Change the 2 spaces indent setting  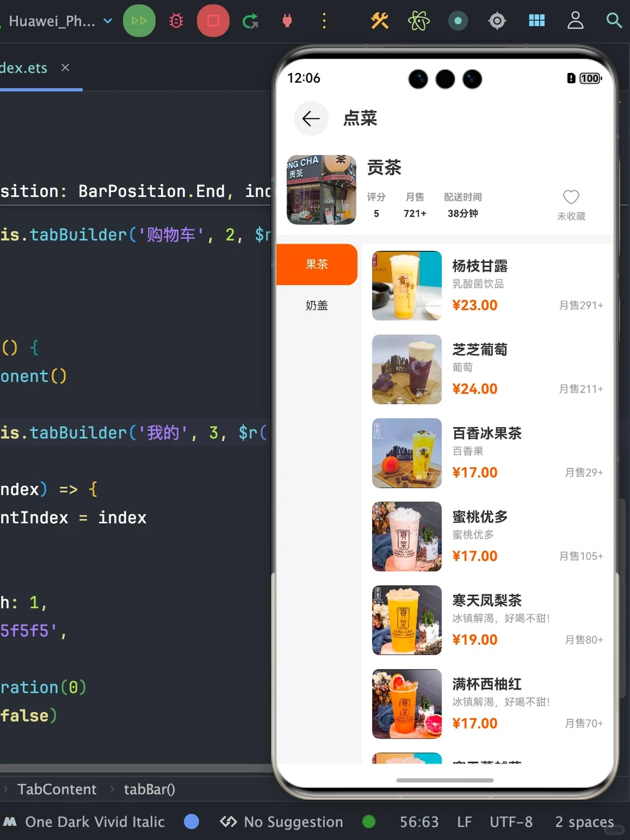pyautogui.click(x=584, y=822)
